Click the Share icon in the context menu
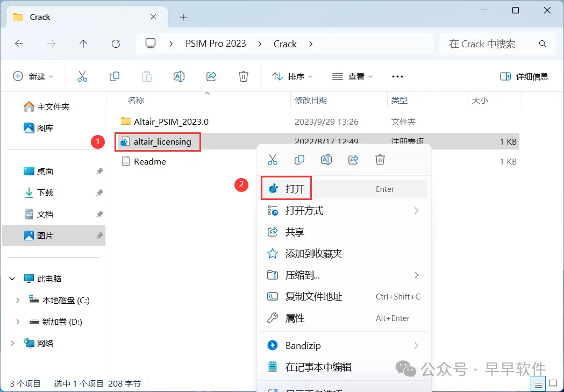Viewport: 564px width, 392px height. pyautogui.click(x=353, y=160)
